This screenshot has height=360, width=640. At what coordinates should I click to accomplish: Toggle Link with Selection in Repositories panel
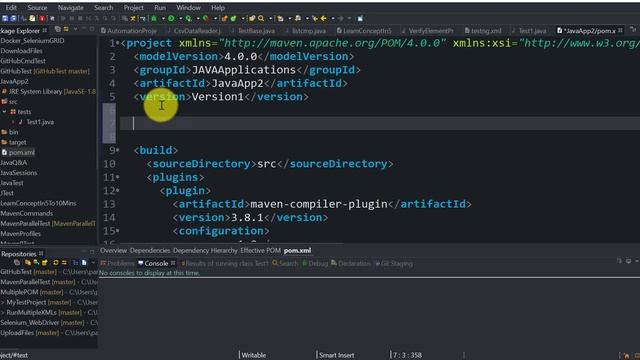(x=64, y=262)
